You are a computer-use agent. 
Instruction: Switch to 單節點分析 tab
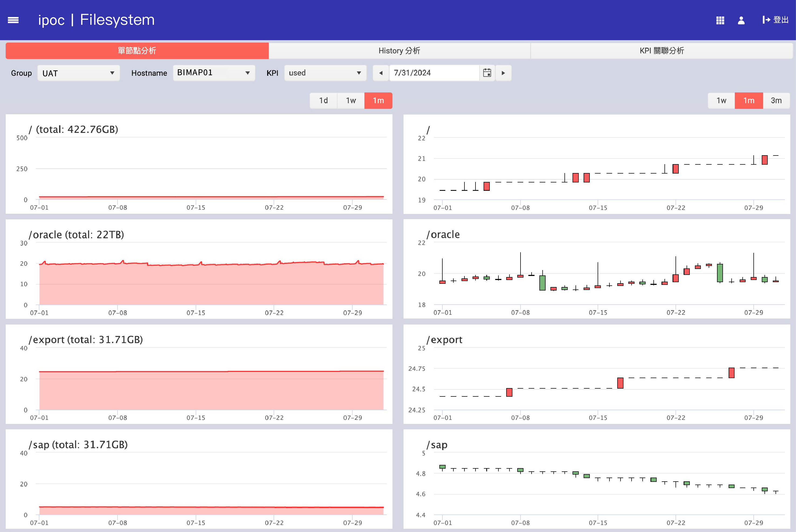click(x=137, y=51)
